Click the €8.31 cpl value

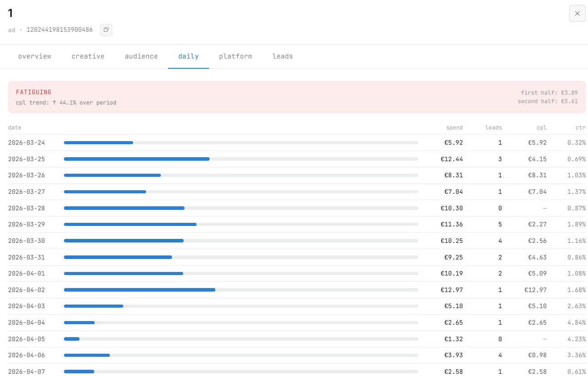(x=537, y=175)
